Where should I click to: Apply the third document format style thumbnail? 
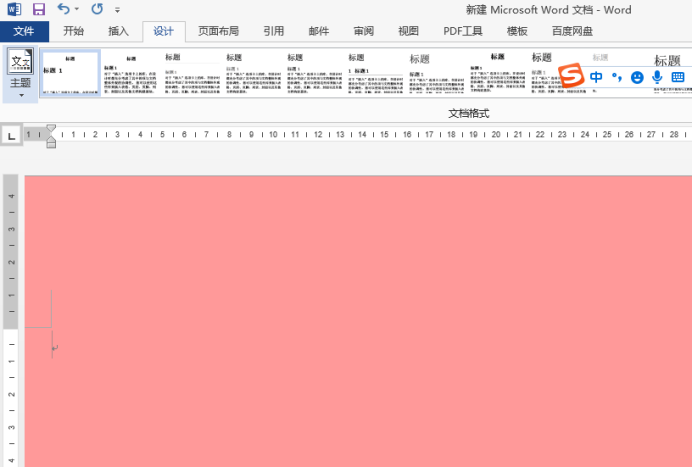[192, 73]
